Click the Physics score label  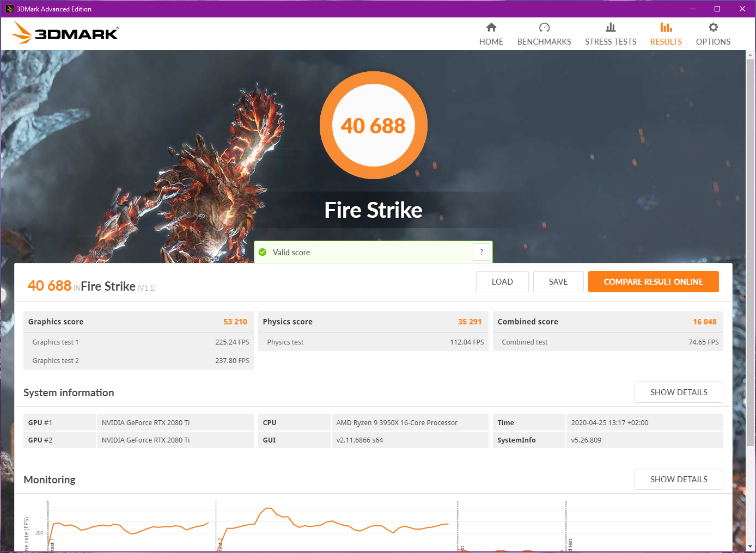point(288,322)
